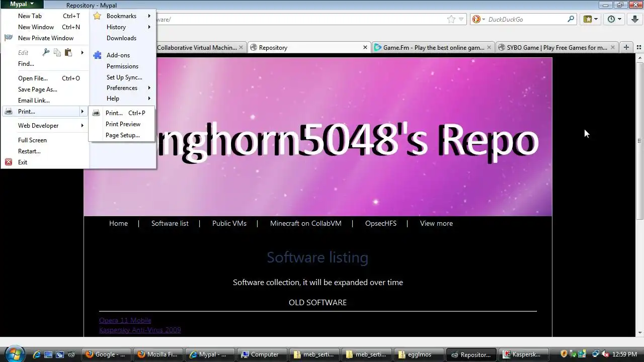Choose Page Setup... in the submenu

[121, 135]
